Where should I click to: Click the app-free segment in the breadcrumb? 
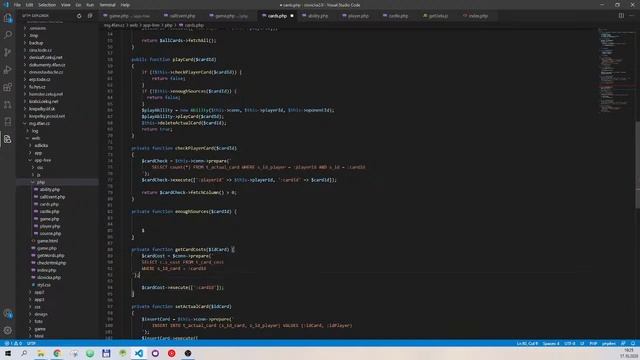[x=151, y=25]
